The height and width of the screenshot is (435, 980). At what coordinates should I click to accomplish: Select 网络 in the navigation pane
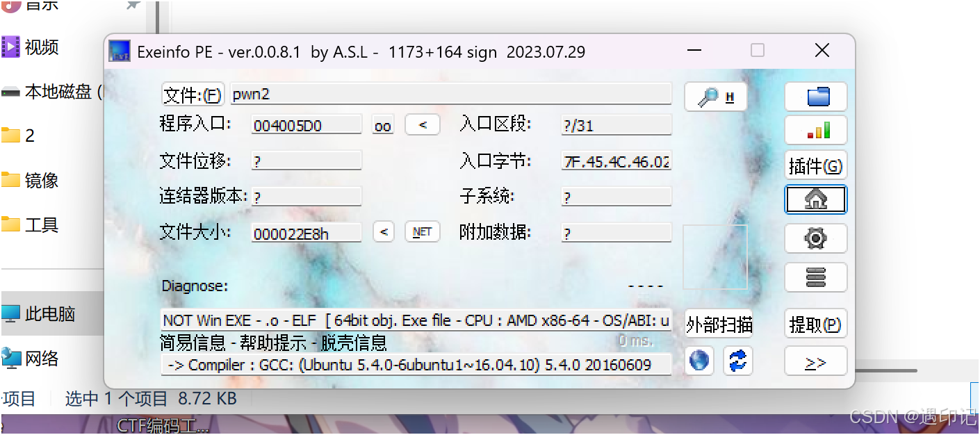tap(42, 359)
